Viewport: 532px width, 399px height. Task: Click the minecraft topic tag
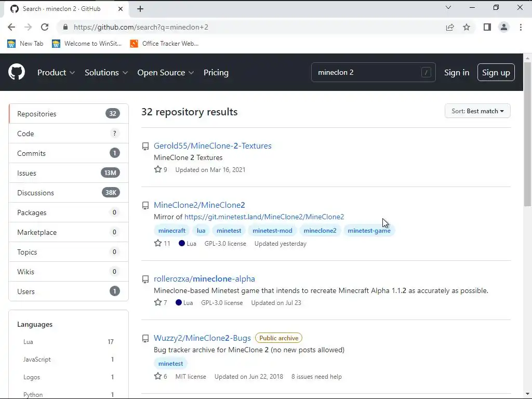[171, 230]
